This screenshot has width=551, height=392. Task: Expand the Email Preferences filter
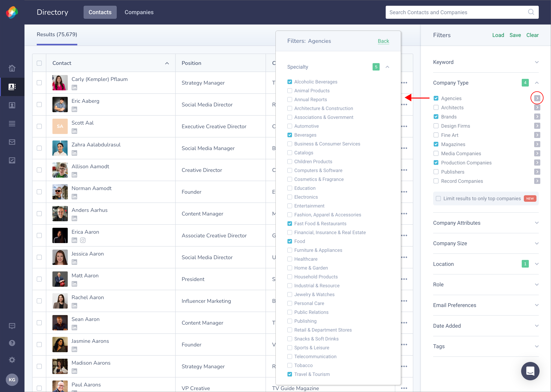click(536, 305)
